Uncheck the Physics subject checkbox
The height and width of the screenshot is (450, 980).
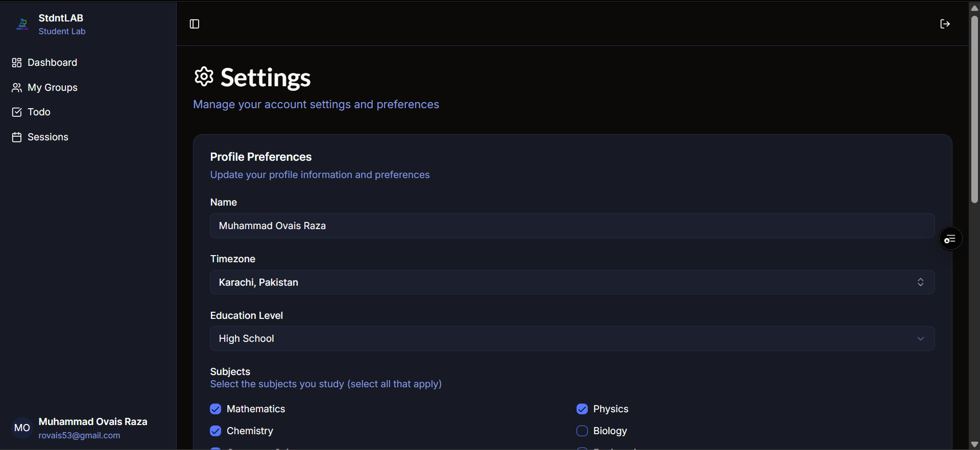(582, 409)
